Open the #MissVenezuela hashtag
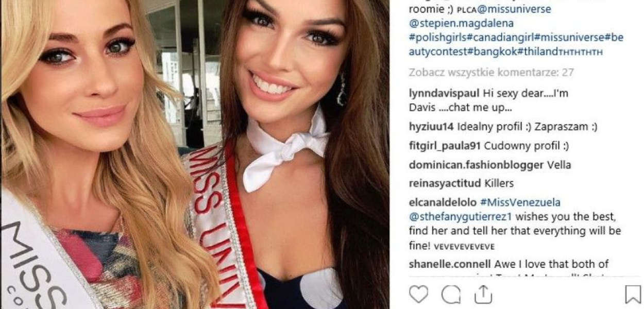 pyautogui.click(x=520, y=202)
